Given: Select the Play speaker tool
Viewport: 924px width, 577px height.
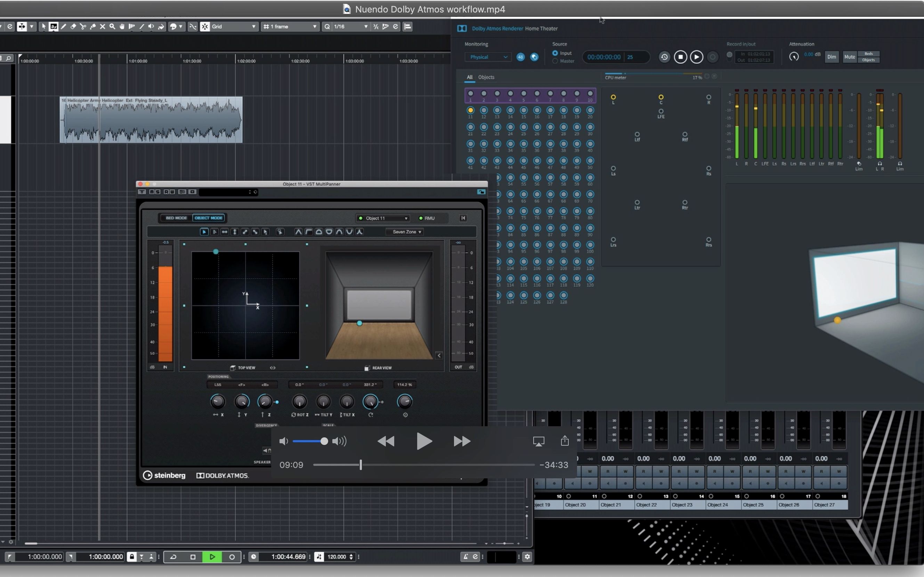Looking at the screenshot, I should click(x=151, y=26).
